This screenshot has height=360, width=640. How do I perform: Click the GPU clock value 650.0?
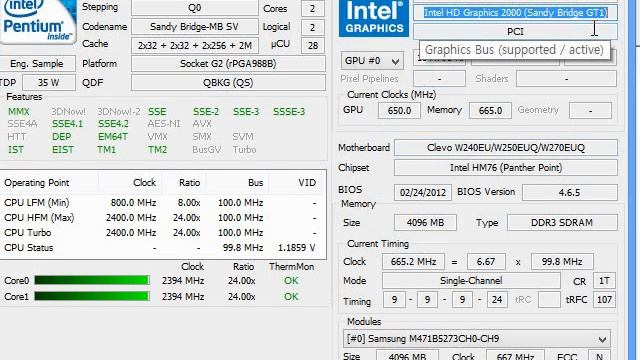pos(399,110)
